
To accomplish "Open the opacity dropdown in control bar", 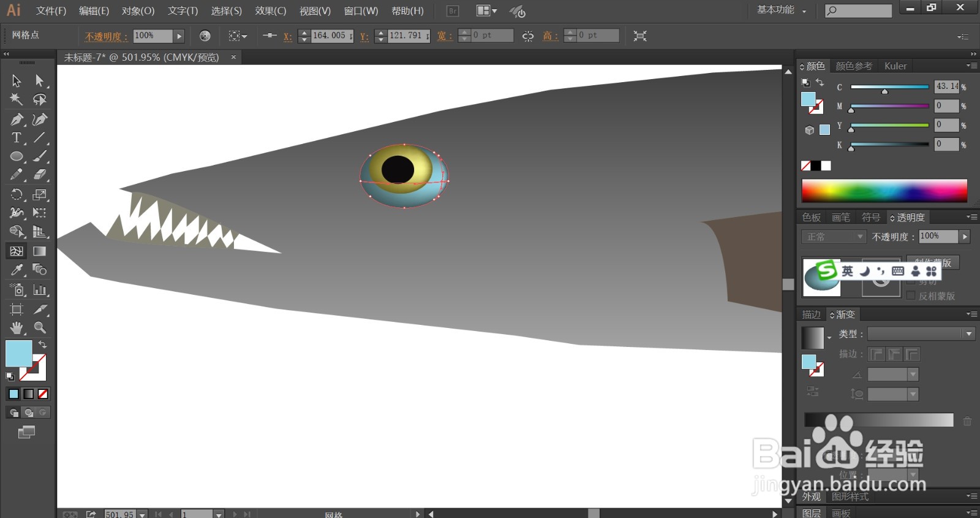I will click(x=179, y=36).
